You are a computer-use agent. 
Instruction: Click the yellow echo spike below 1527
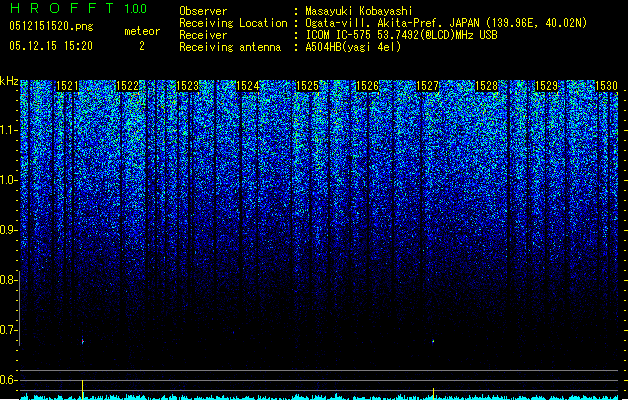(x=433, y=394)
